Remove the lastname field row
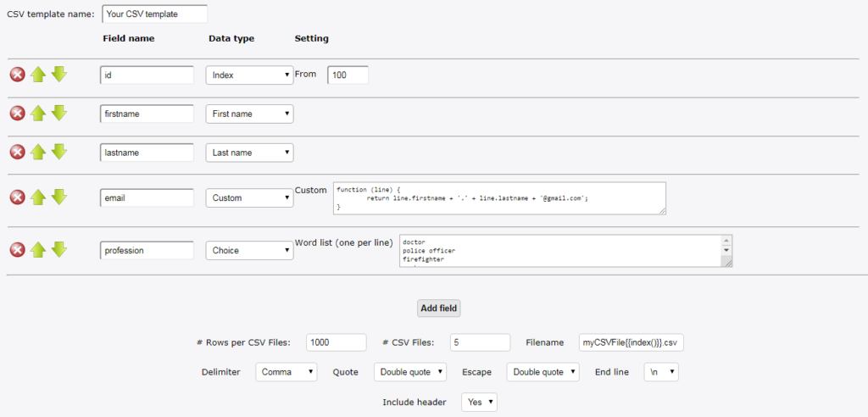 tap(18, 153)
